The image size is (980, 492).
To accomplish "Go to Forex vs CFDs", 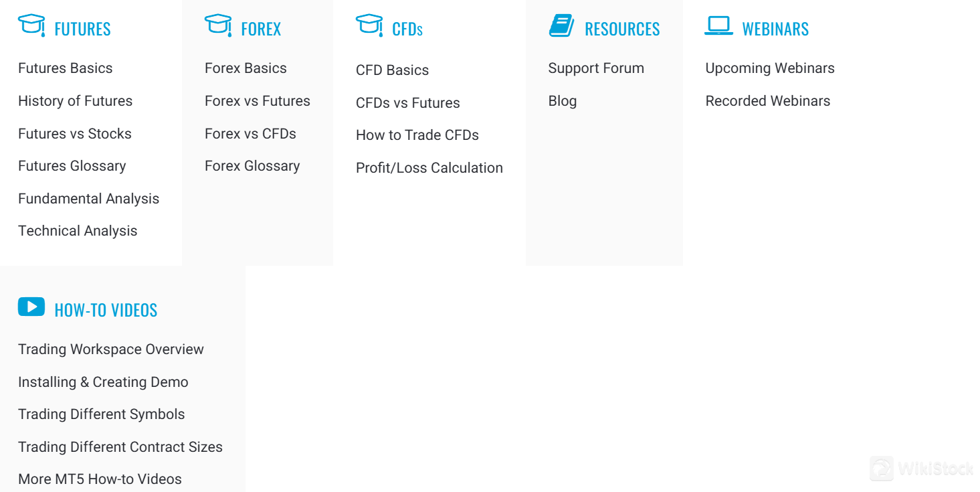I will 250,134.
